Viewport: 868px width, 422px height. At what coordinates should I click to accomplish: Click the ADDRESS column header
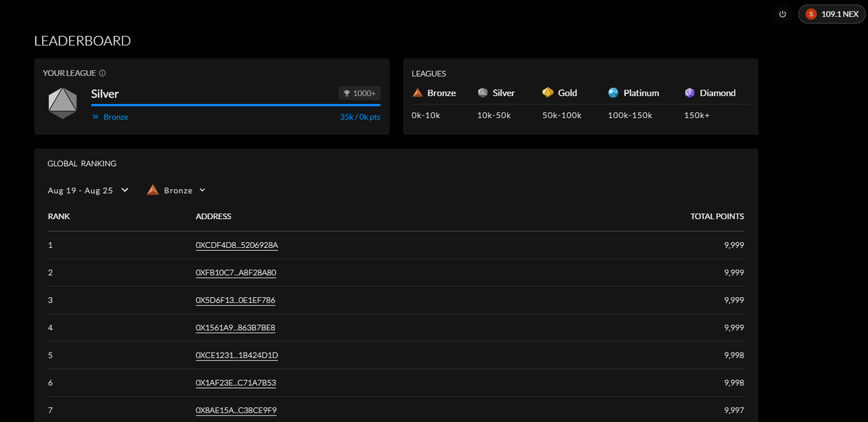point(213,216)
